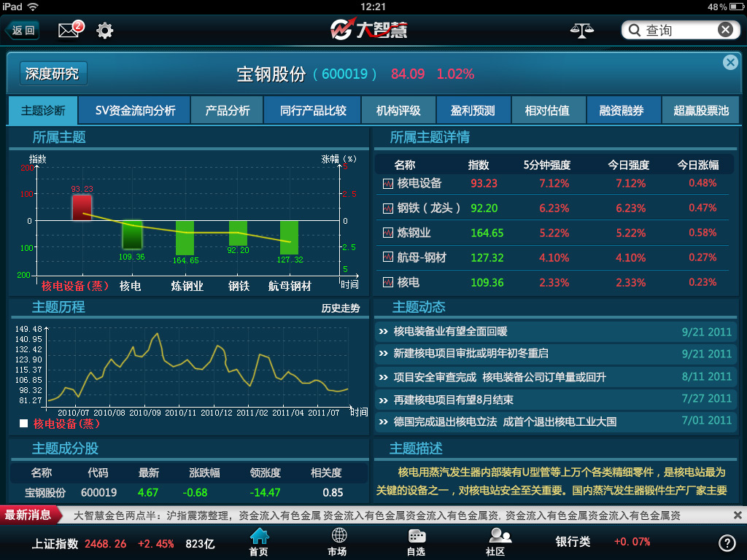
Task: Tap stock code 600019 in header
Action: click(x=345, y=74)
